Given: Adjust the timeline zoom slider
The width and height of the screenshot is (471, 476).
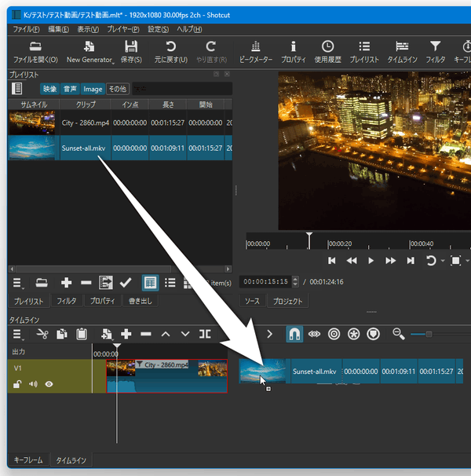Looking at the screenshot, I should pos(429,335).
